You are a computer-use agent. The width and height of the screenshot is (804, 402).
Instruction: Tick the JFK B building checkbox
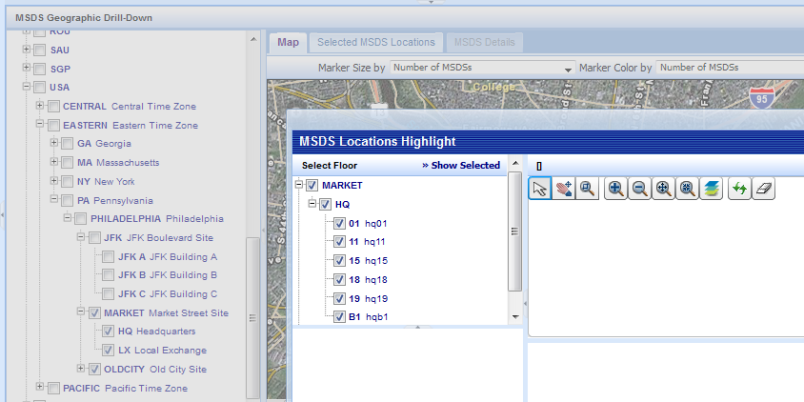pyautogui.click(x=108, y=275)
